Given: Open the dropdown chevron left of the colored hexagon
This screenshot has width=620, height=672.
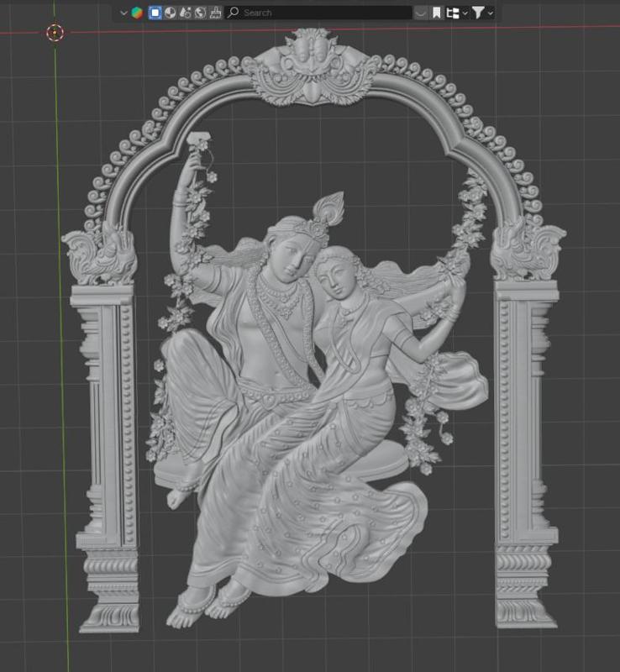Looking at the screenshot, I should 123,13.
